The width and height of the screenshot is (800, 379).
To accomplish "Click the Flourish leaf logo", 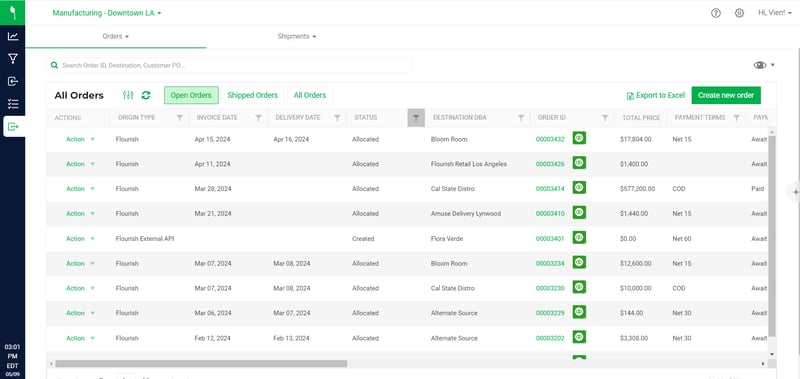I will (13, 12).
